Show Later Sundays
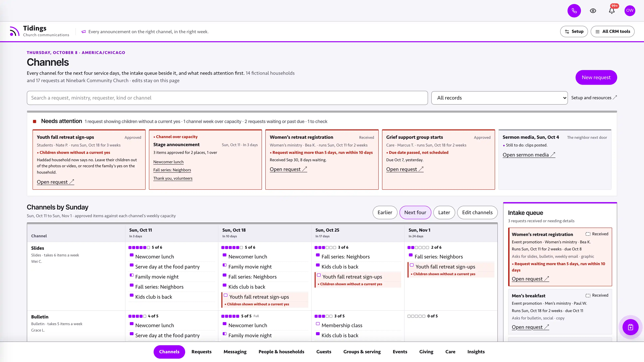 (444, 212)
